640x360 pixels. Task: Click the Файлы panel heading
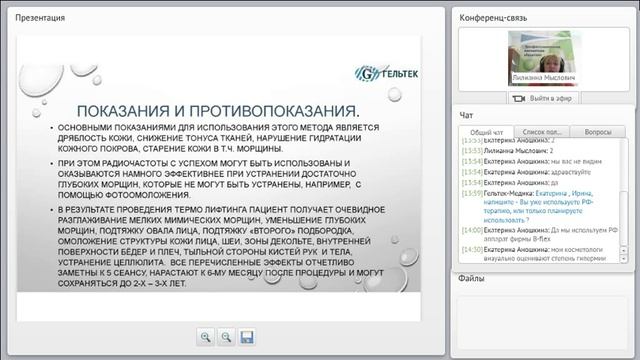pos(471,278)
